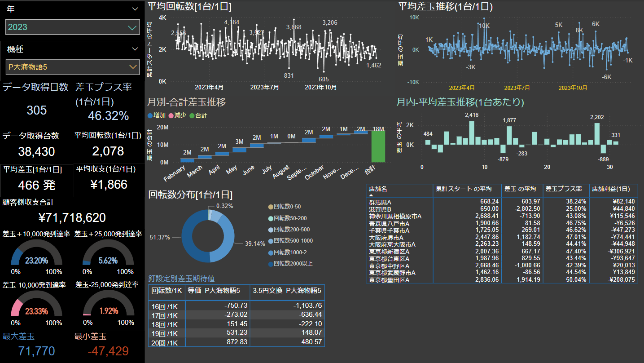
Task: Click the green 合計 bar in waterfall chart
Action: 378,146
